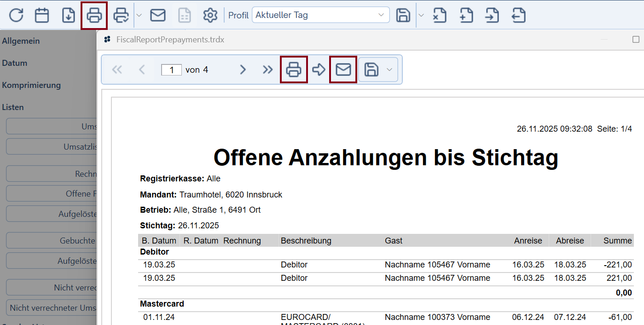The image size is (644, 325).
Task: Go to the previous page in the report viewer
Action: [142, 70]
